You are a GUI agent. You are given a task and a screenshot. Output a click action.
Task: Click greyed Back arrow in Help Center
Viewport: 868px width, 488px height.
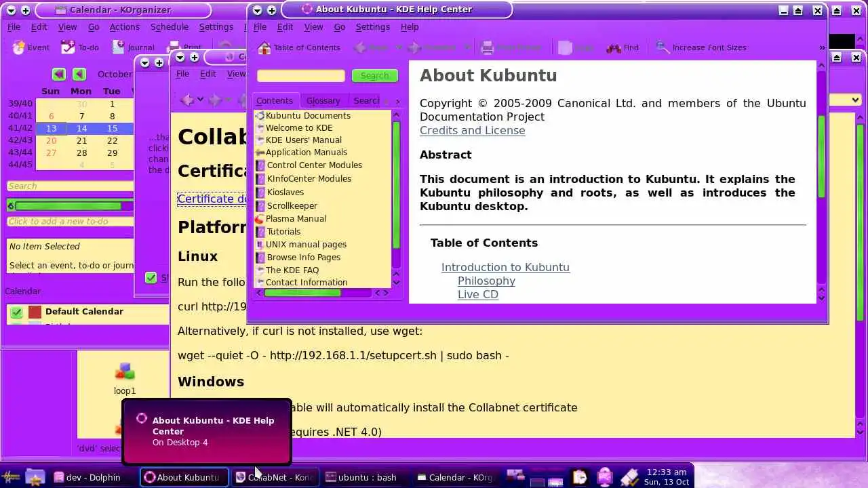361,47
